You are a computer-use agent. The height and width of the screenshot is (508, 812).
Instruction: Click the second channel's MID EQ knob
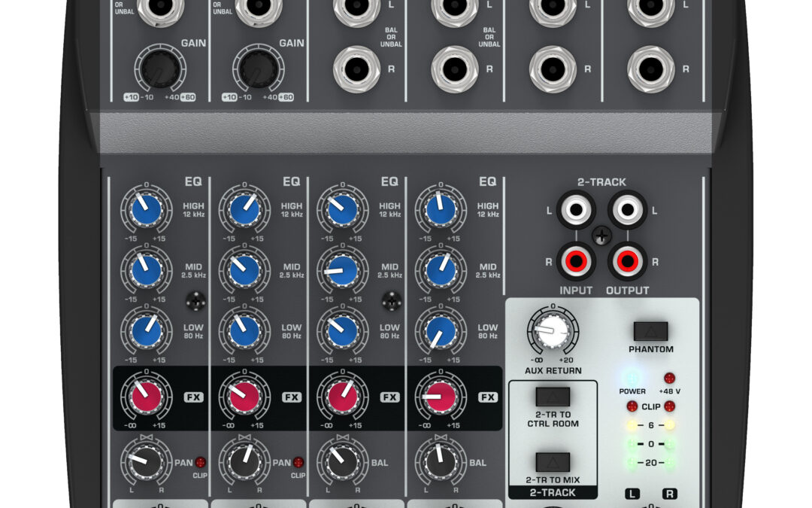coord(244,269)
